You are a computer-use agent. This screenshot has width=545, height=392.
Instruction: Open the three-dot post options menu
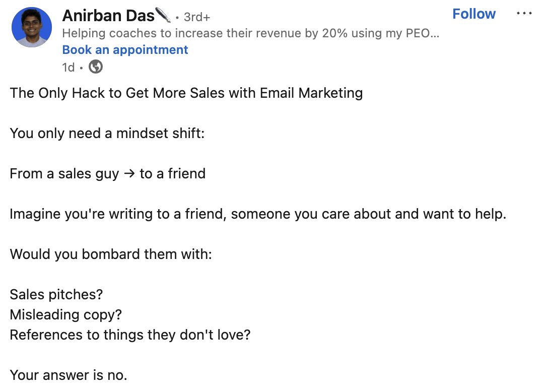coord(524,14)
